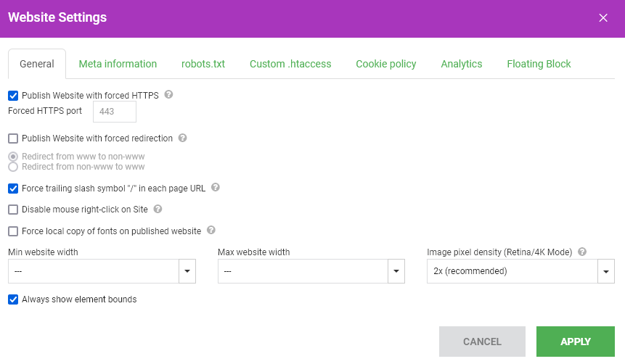This screenshot has height=364, width=625.
Task: Cancel the settings changes
Action: pos(482,342)
